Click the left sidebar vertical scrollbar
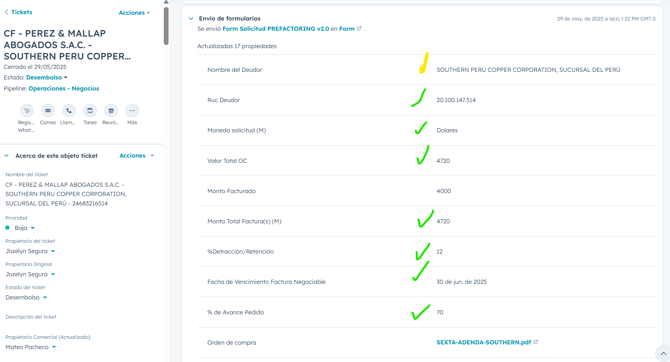 pos(166,26)
